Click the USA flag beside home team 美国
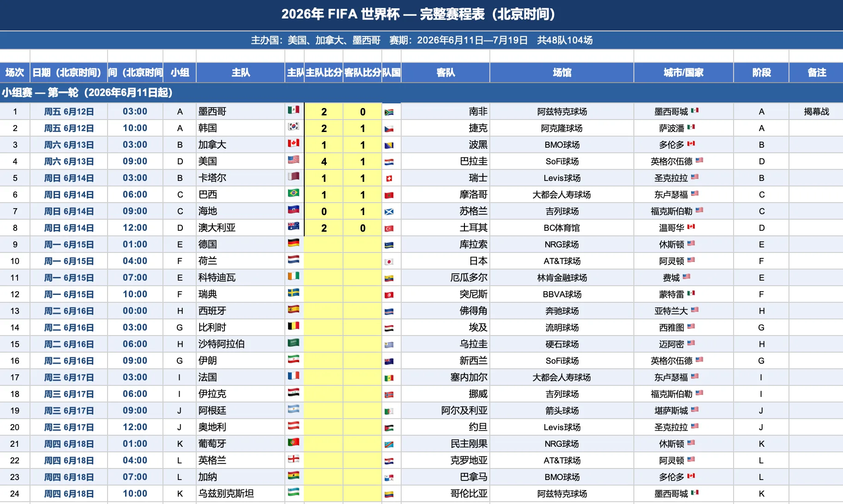843x504 pixels. click(x=294, y=160)
